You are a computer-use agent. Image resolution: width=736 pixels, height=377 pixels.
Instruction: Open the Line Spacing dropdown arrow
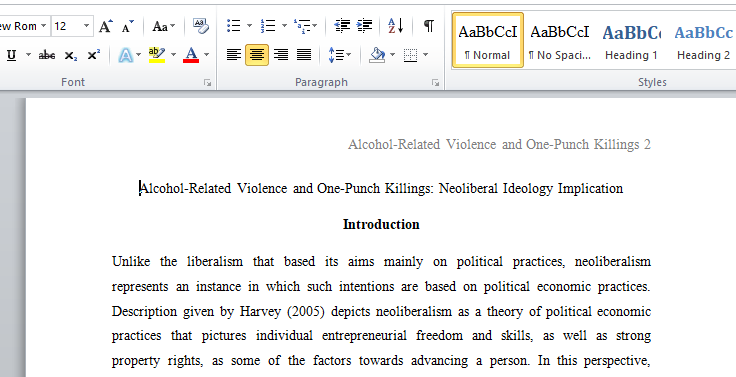click(x=349, y=55)
